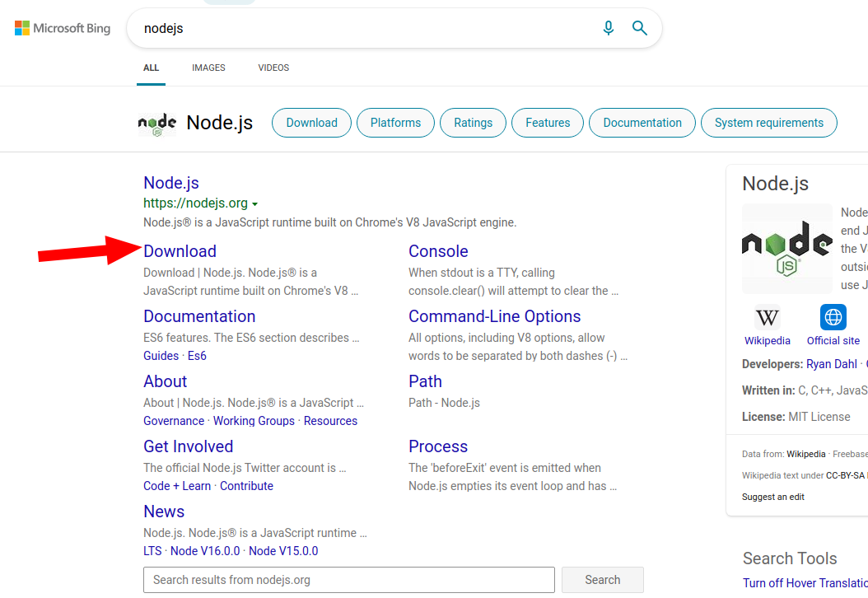Open the Process sublink
Viewport: 868px width, 598px height.
438,446
